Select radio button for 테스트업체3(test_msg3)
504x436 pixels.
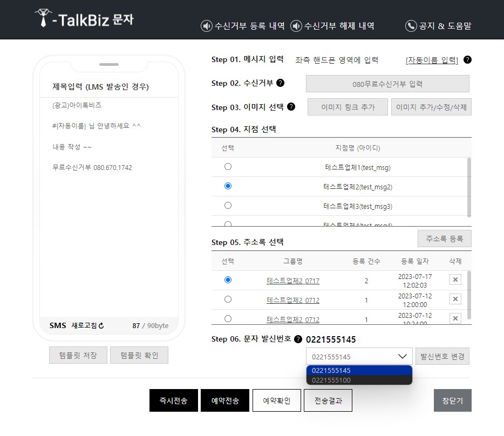click(228, 205)
